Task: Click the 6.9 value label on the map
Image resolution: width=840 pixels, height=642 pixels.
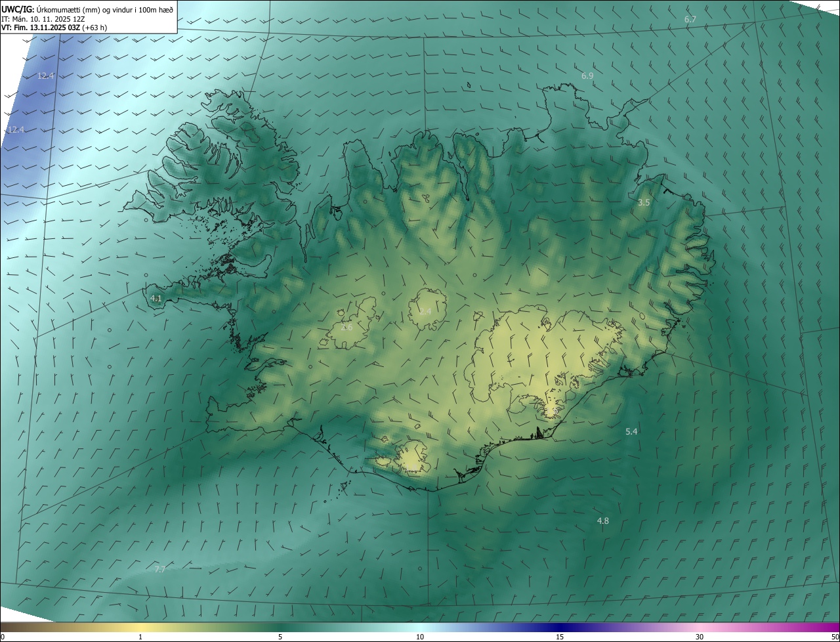Action: coord(587,76)
